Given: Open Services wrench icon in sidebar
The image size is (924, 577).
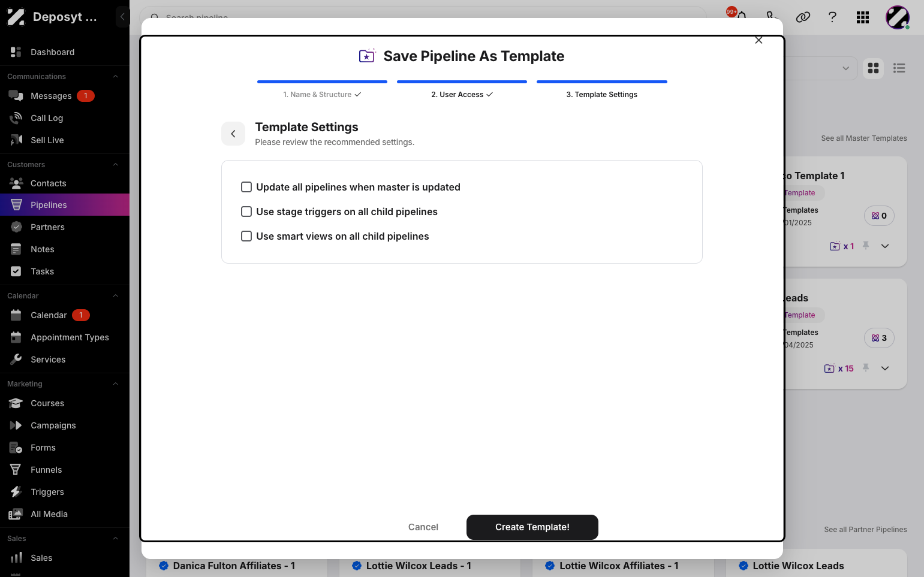Looking at the screenshot, I should [16, 360].
